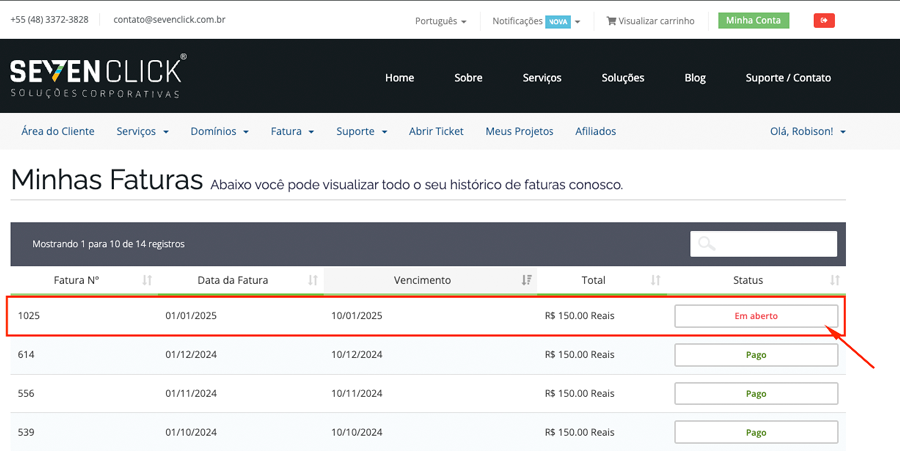Image resolution: width=900 pixels, height=451 pixels.
Task: Click the shopping cart icon
Action: (611, 21)
